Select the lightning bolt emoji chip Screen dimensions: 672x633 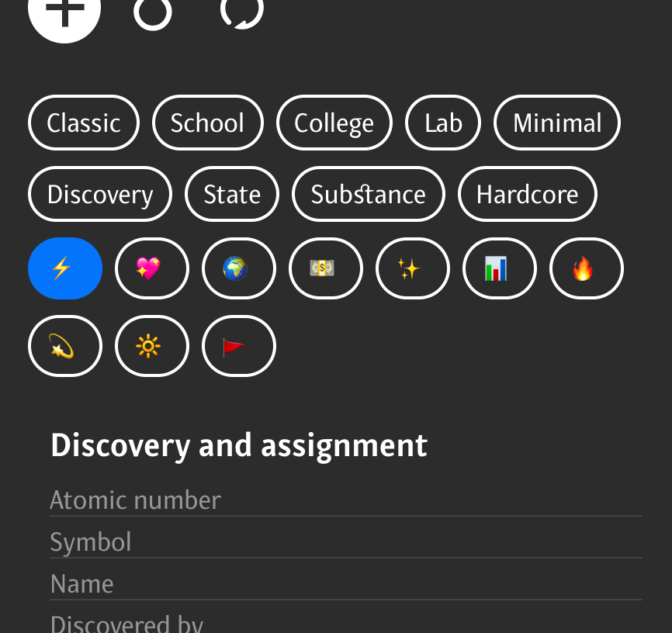(x=65, y=268)
